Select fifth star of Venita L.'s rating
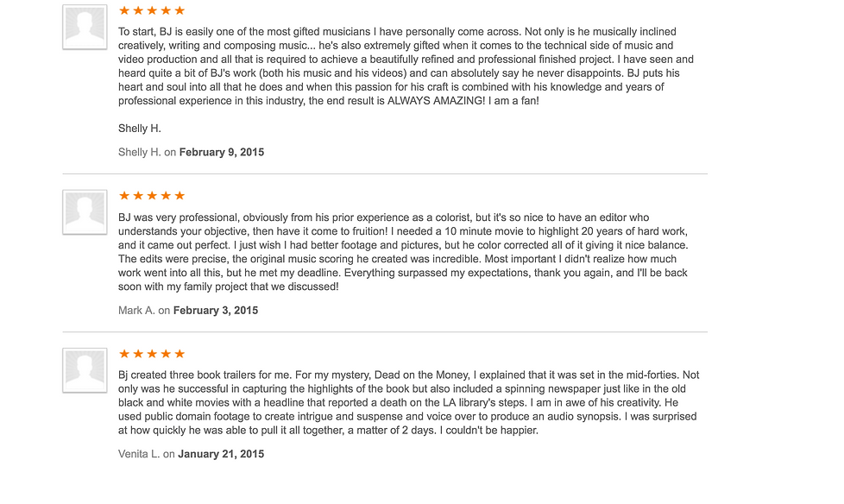Image resolution: width=844 pixels, height=504 pixels. [x=180, y=354]
